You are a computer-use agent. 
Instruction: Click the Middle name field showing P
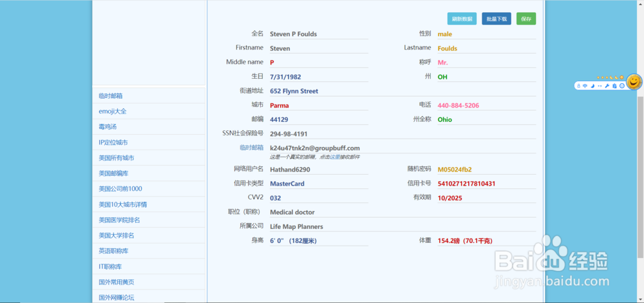coord(319,63)
